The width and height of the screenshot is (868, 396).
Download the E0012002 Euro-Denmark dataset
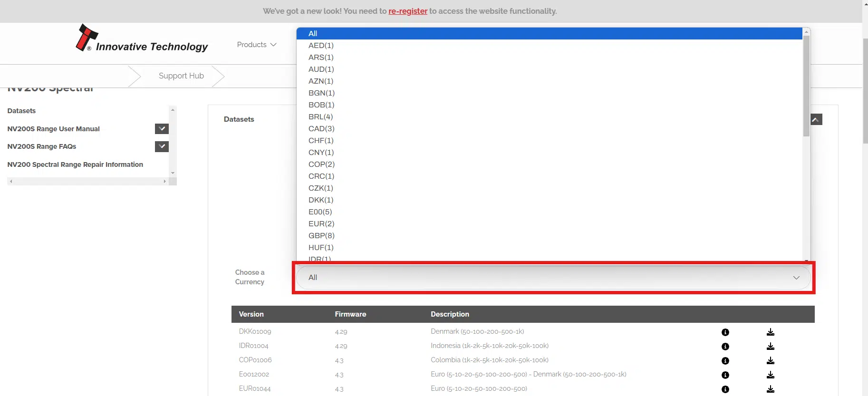coord(770,375)
